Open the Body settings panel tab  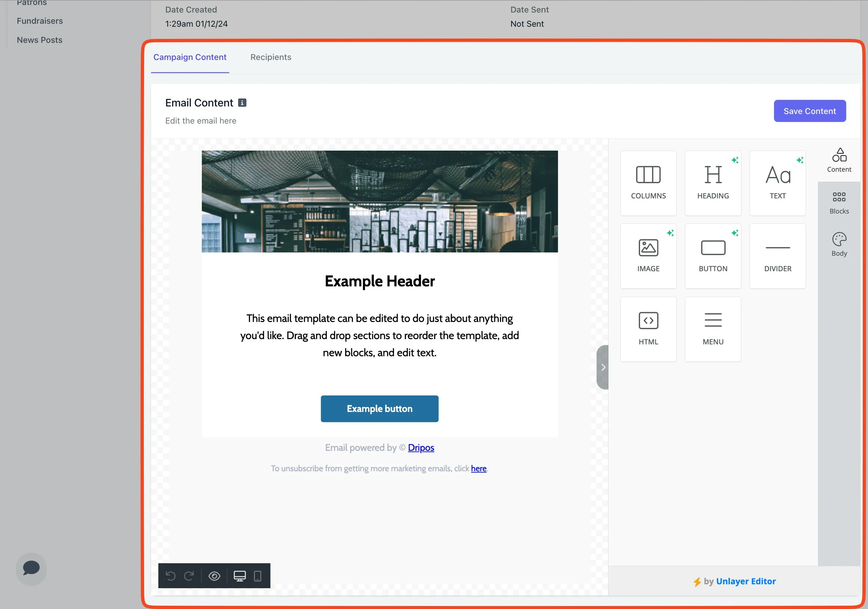(x=839, y=245)
